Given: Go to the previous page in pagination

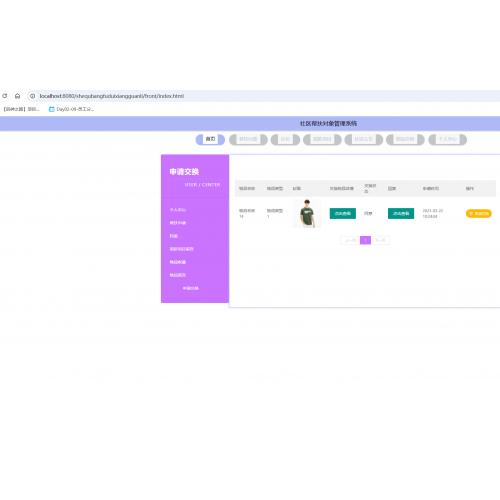Looking at the screenshot, I should pyautogui.click(x=350, y=240).
